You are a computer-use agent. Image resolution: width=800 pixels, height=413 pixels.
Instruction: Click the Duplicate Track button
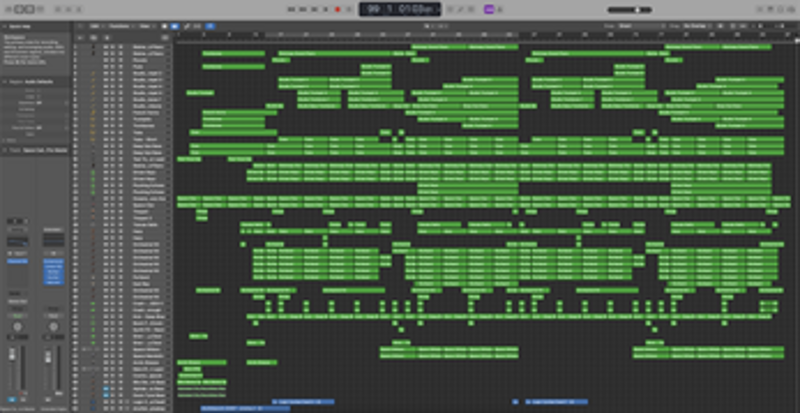(x=93, y=37)
